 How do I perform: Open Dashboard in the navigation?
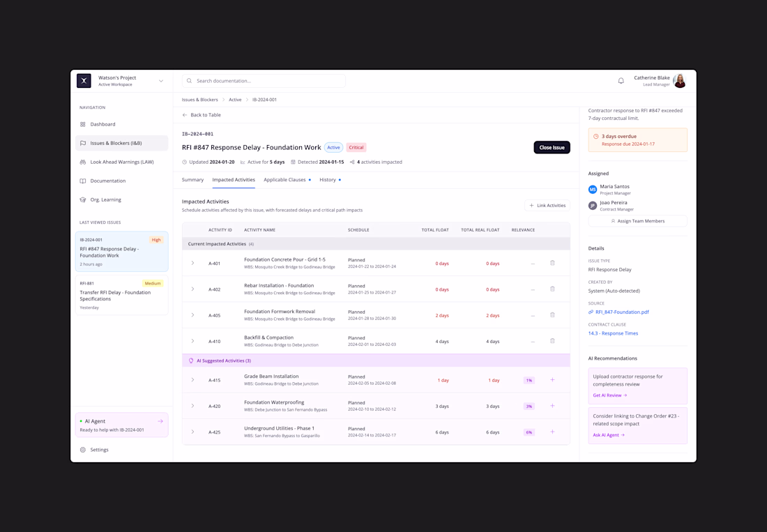tap(122, 124)
